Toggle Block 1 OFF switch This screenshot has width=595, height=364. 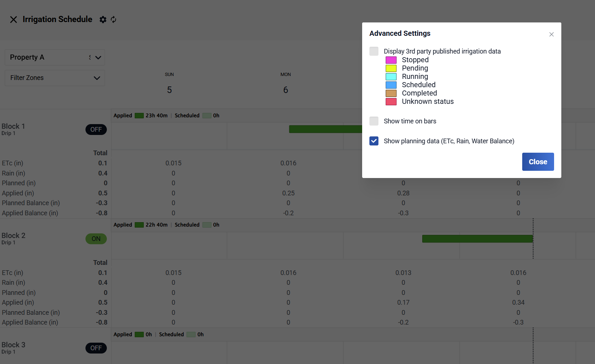pyautogui.click(x=96, y=130)
